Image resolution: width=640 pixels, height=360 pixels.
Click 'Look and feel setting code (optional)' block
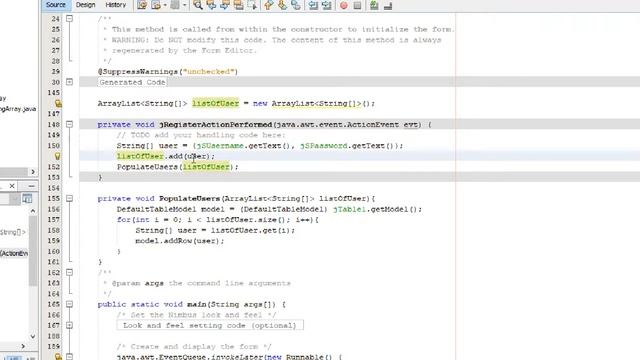coord(210,325)
